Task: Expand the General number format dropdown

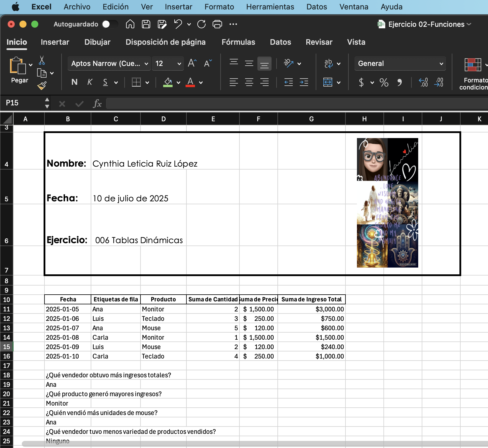Action: pos(441,64)
